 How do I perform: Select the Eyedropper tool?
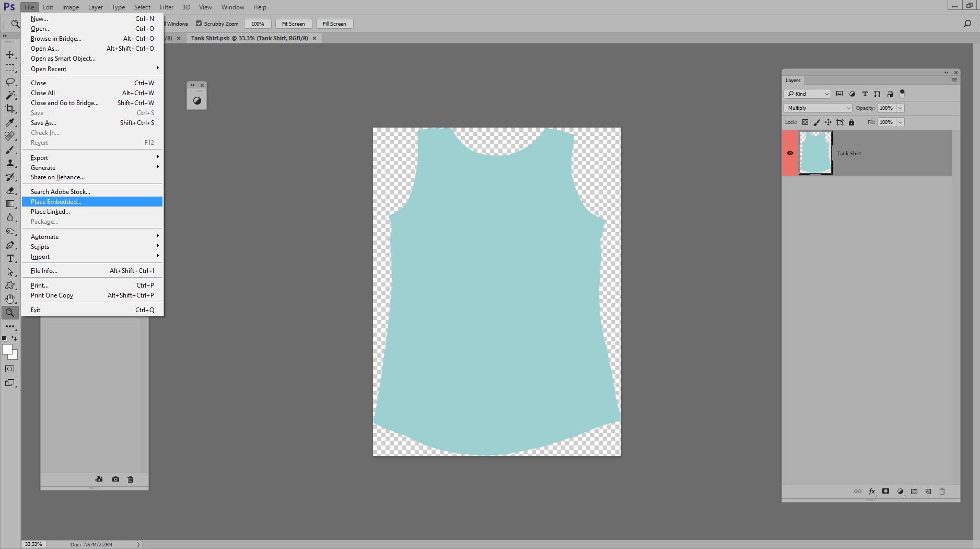tap(10, 122)
